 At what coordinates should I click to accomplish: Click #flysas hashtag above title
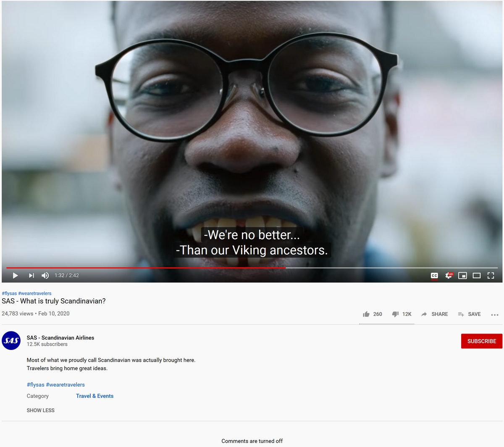9,293
